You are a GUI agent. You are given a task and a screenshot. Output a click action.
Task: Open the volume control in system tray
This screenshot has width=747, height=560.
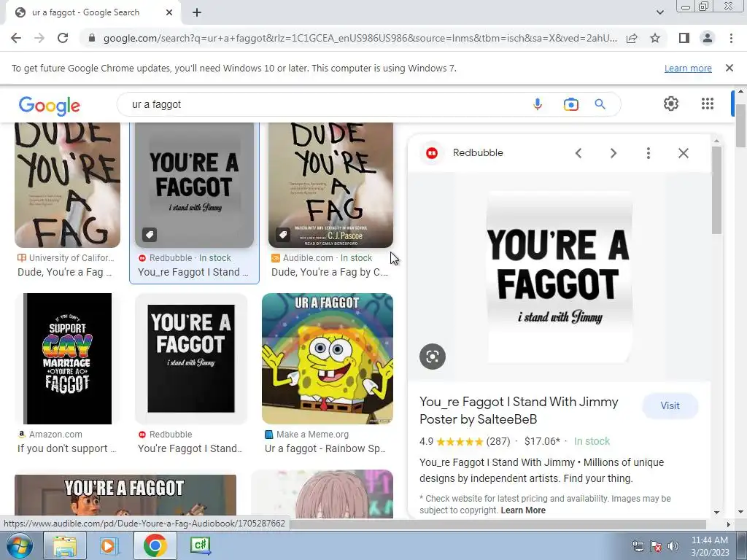point(673,546)
